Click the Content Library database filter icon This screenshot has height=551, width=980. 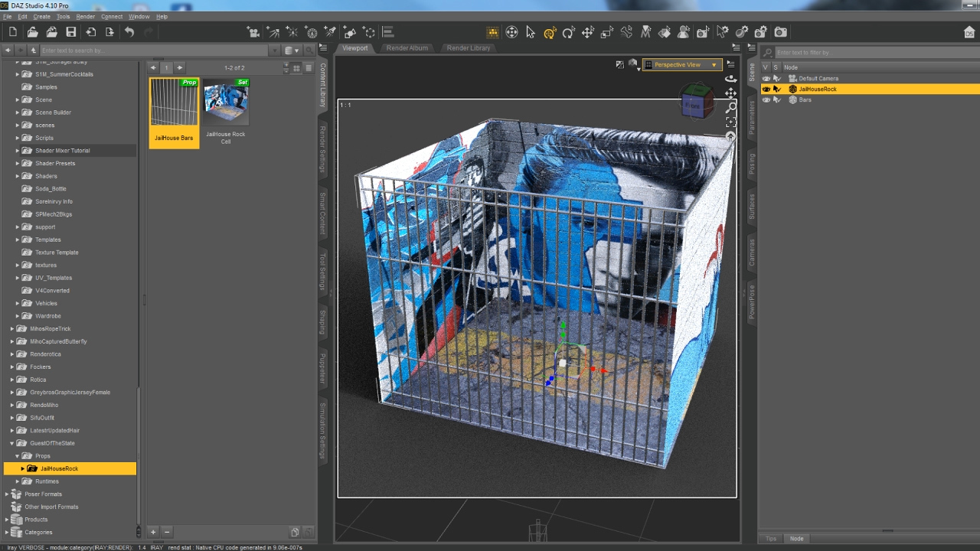290,51
